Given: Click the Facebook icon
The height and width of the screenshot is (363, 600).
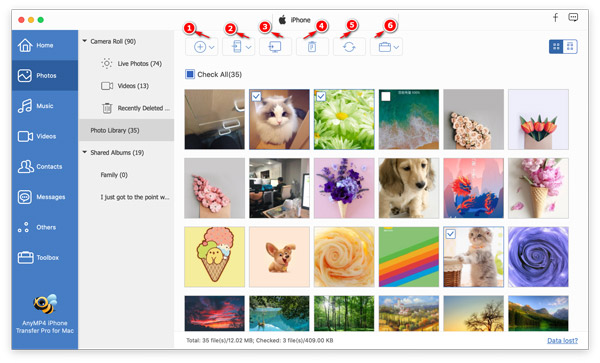Looking at the screenshot, I should coord(555,17).
